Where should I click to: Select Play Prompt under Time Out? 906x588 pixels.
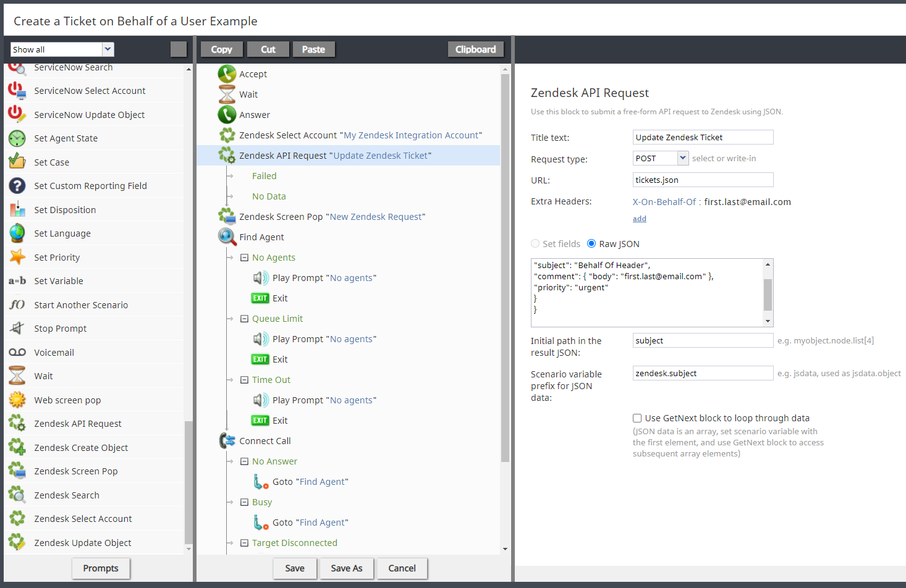pyautogui.click(x=315, y=400)
